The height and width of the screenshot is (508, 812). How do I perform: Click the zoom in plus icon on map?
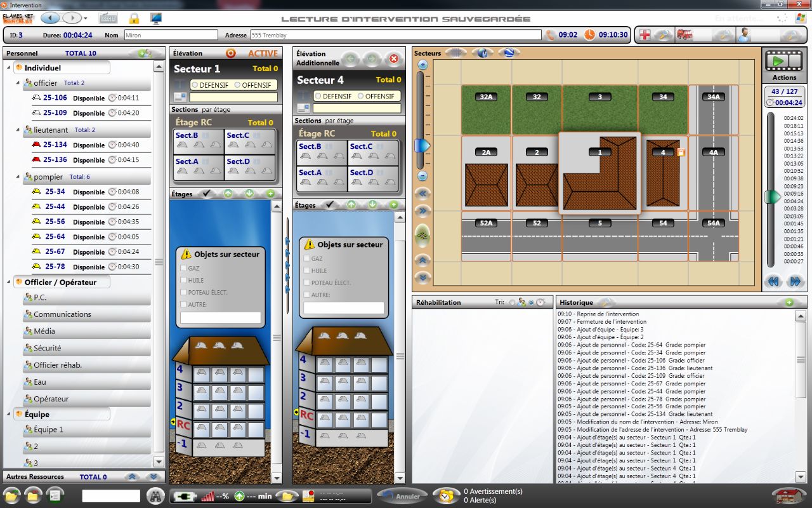pyautogui.click(x=422, y=65)
